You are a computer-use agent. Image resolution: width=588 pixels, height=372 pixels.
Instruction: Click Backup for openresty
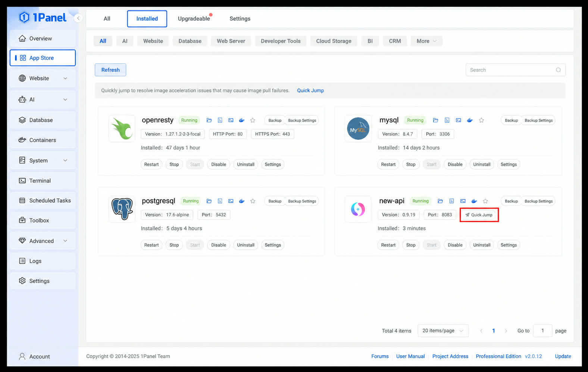[x=275, y=120]
